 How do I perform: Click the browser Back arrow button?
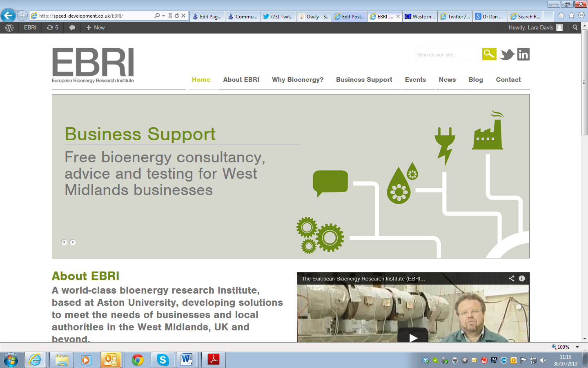coord(8,16)
